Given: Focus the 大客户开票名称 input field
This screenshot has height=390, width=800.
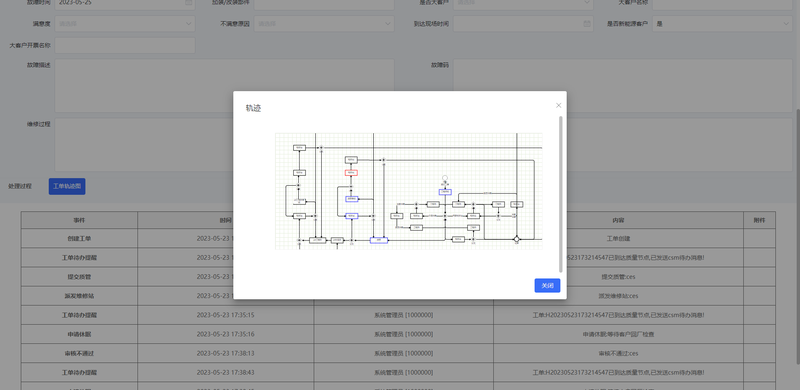Looking at the screenshot, I should pyautogui.click(x=125, y=45).
